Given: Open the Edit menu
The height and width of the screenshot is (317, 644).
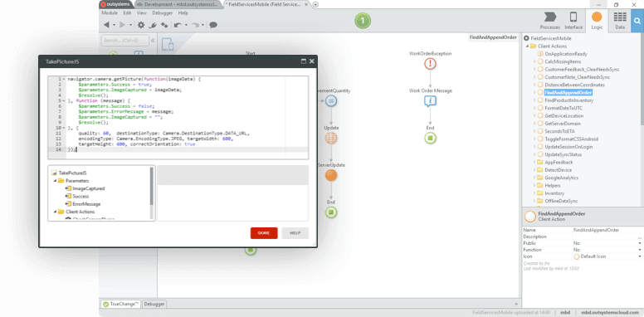Looking at the screenshot, I should pyautogui.click(x=127, y=12).
